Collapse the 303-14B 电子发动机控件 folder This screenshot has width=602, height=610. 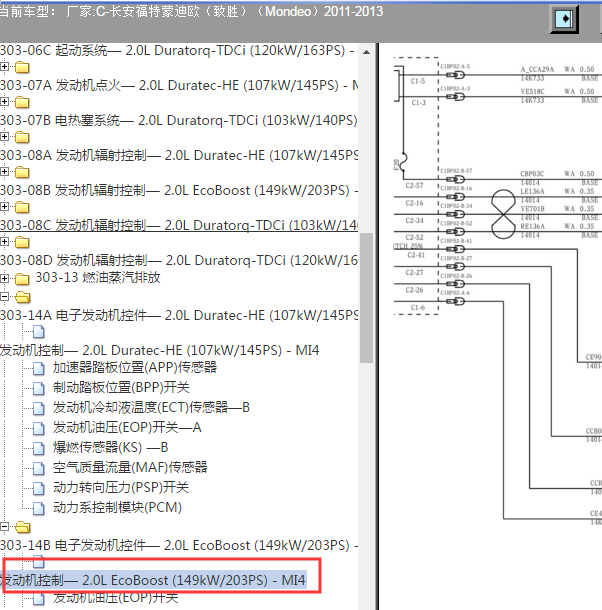click(x=4, y=527)
